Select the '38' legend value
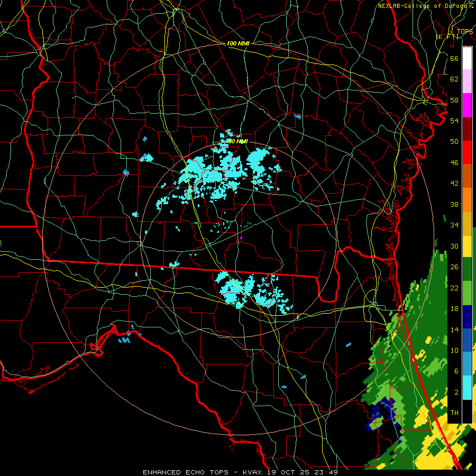Image resolution: width=476 pixels, height=476 pixels. point(454,204)
